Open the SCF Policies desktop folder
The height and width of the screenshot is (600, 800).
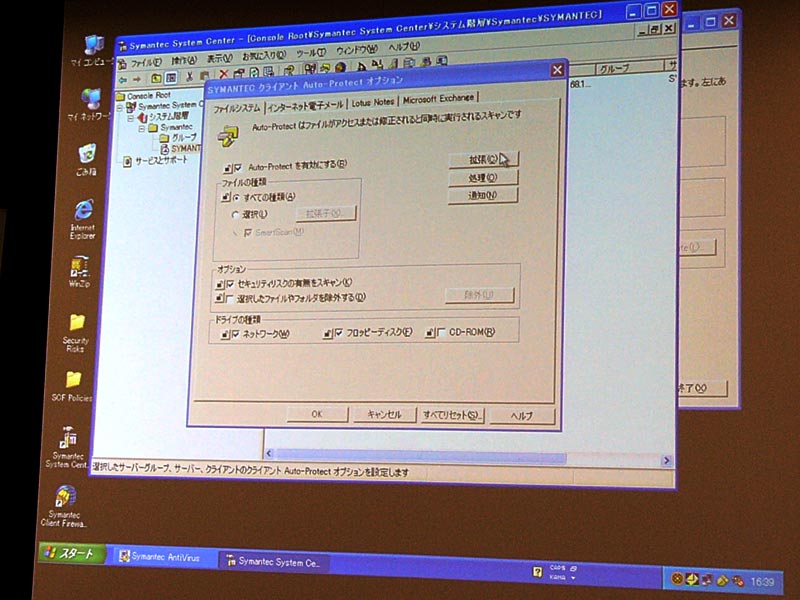pos(72,386)
